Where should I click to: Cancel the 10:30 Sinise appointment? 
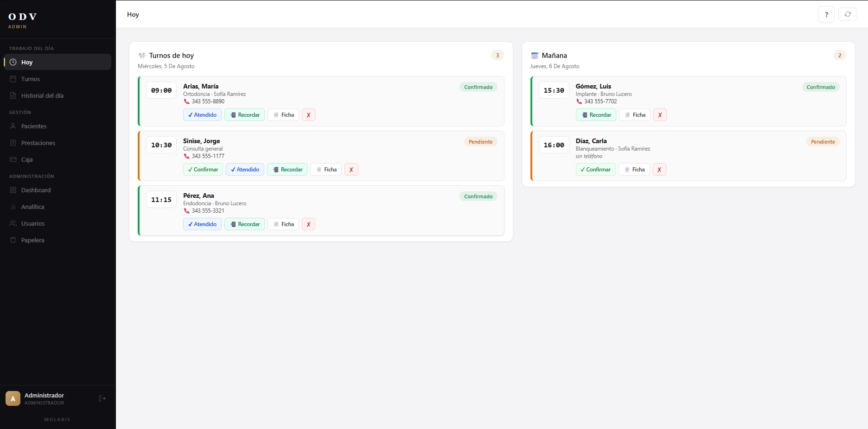point(351,170)
